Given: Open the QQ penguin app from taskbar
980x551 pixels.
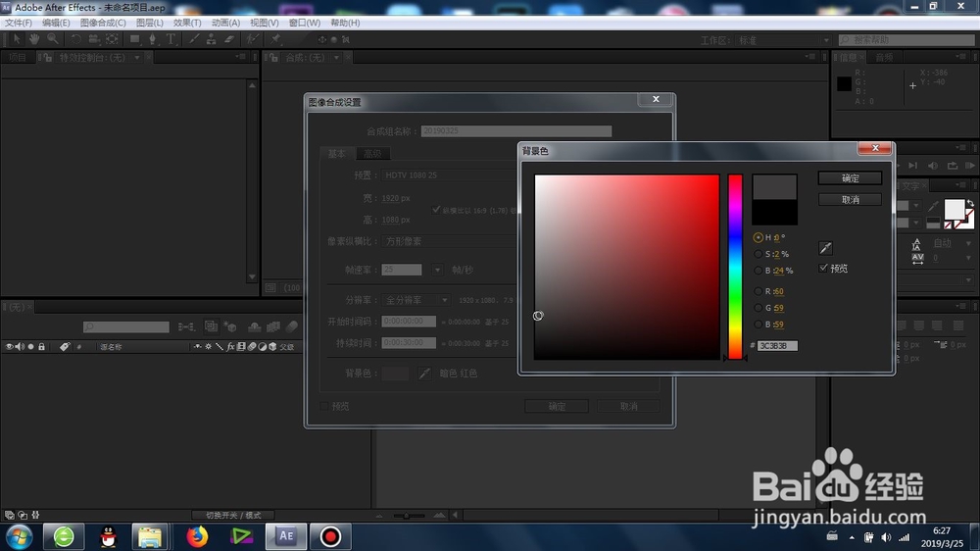Looking at the screenshot, I should pos(108,536).
